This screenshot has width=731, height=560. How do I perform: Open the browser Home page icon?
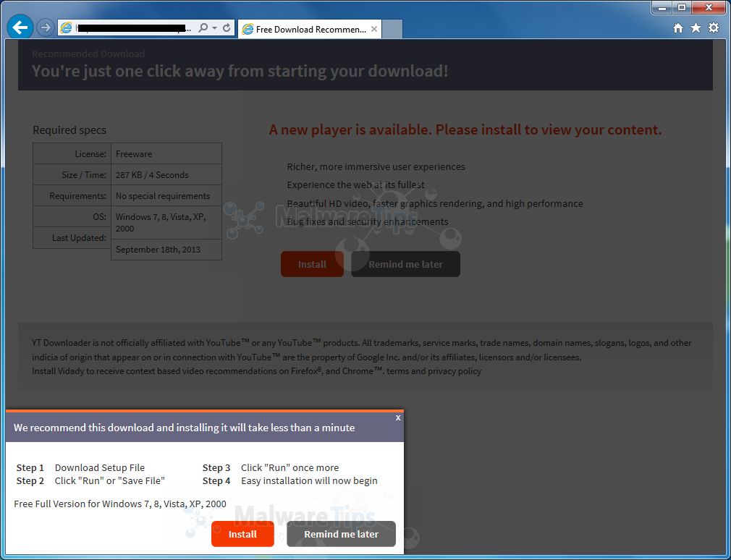678,28
